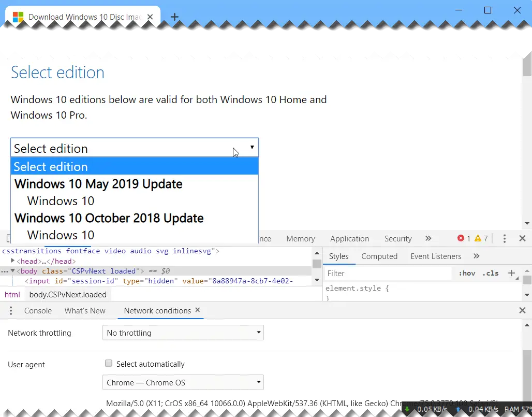The width and height of the screenshot is (532, 417).
Task: Toggle element state with the :hov icon
Action: [467, 273]
